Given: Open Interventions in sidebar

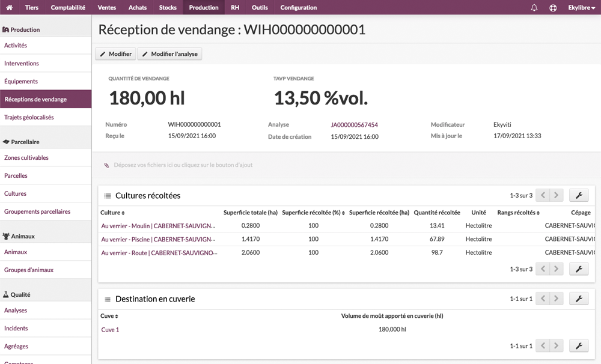Looking at the screenshot, I should pyautogui.click(x=46, y=63).
